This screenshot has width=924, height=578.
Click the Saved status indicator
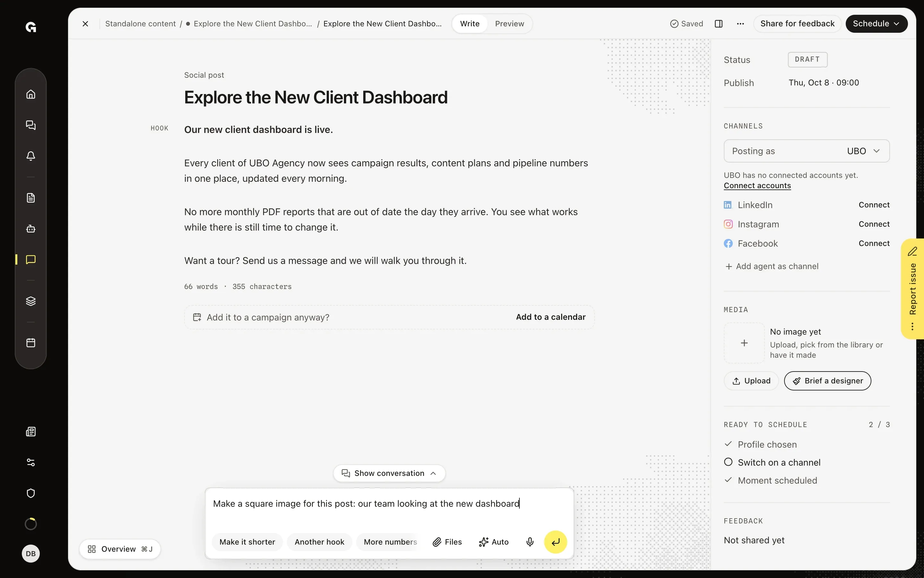tap(686, 24)
